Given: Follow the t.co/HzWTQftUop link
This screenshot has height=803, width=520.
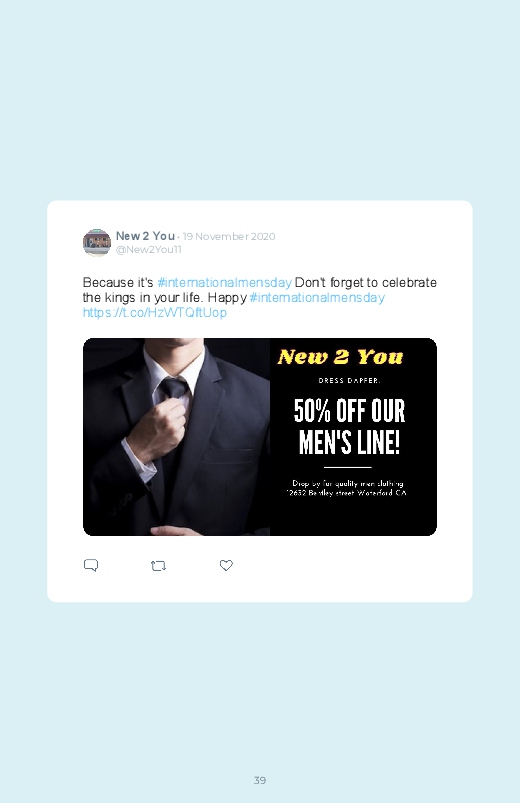Looking at the screenshot, I should (155, 312).
